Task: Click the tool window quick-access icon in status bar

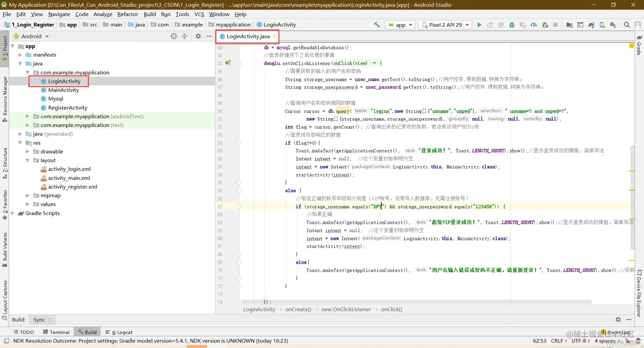Action: click(6, 341)
